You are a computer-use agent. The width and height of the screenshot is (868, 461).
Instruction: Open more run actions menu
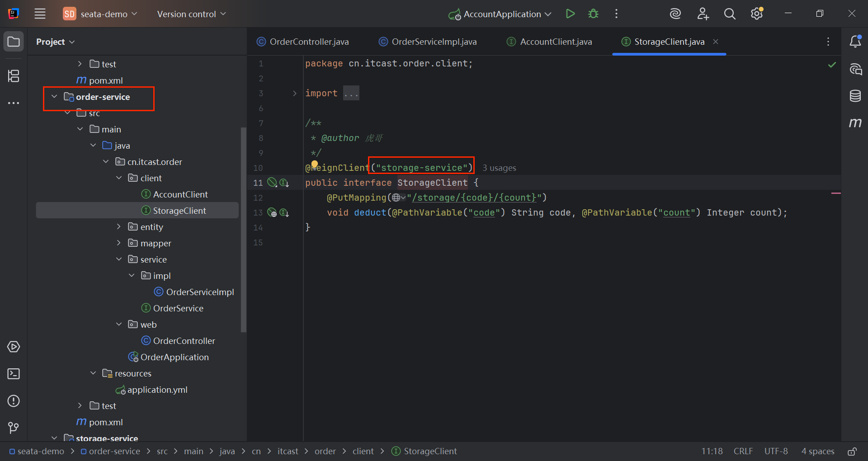(x=616, y=14)
